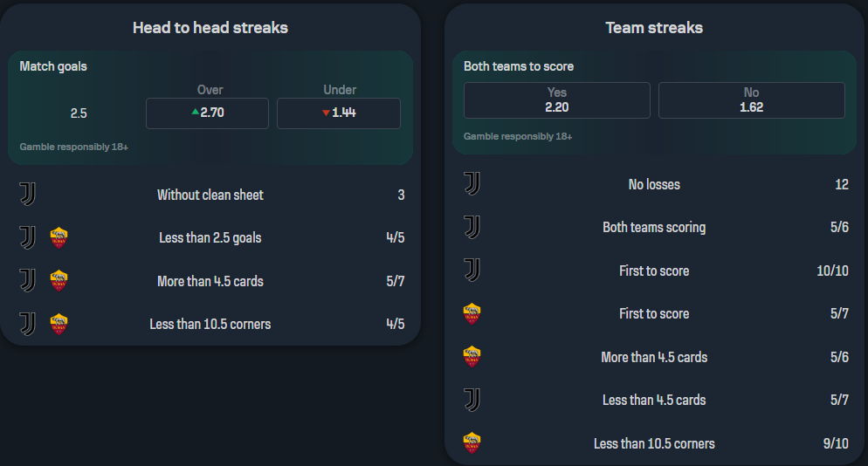Click Juventus logo beside Less than 4.5 cards

[472, 400]
